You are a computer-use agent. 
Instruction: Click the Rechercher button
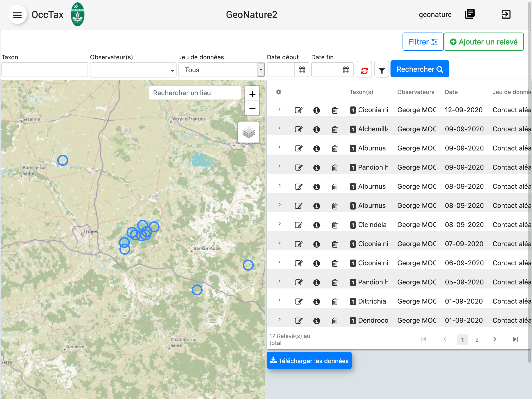coord(420,69)
